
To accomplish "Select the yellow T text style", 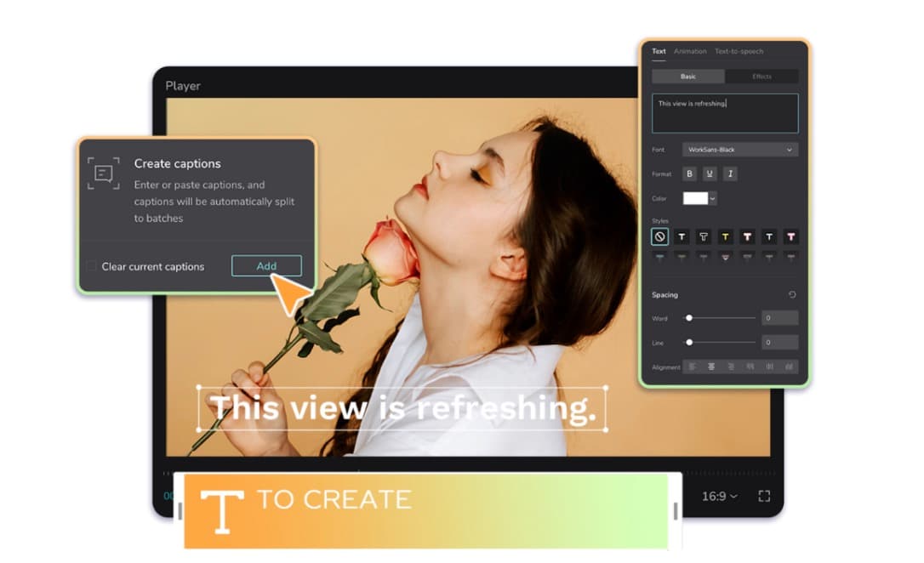I will click(x=725, y=236).
